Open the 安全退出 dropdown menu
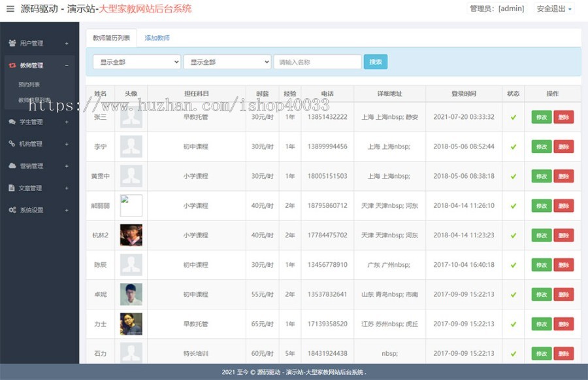588x380 pixels. pyautogui.click(x=554, y=9)
